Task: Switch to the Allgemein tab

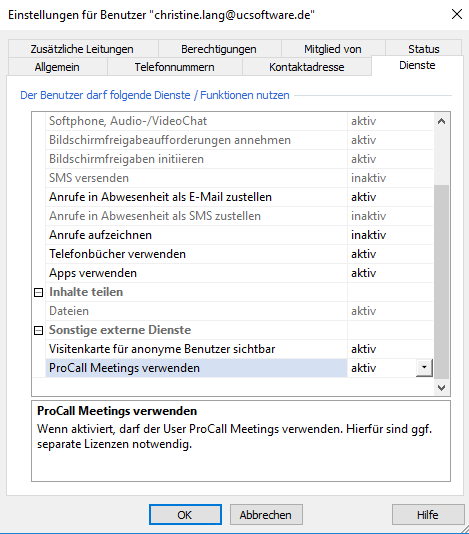Action: click(57, 67)
